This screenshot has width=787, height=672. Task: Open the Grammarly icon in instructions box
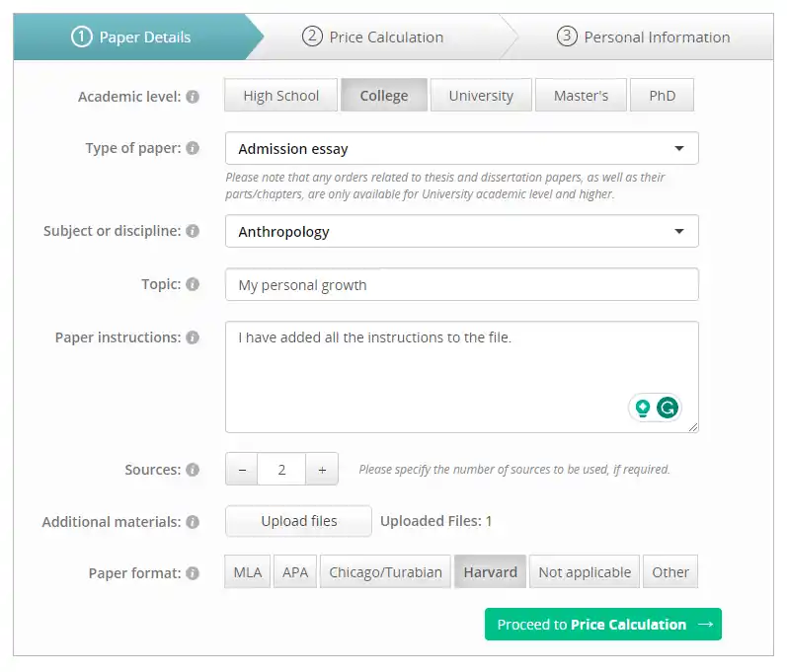(x=668, y=408)
